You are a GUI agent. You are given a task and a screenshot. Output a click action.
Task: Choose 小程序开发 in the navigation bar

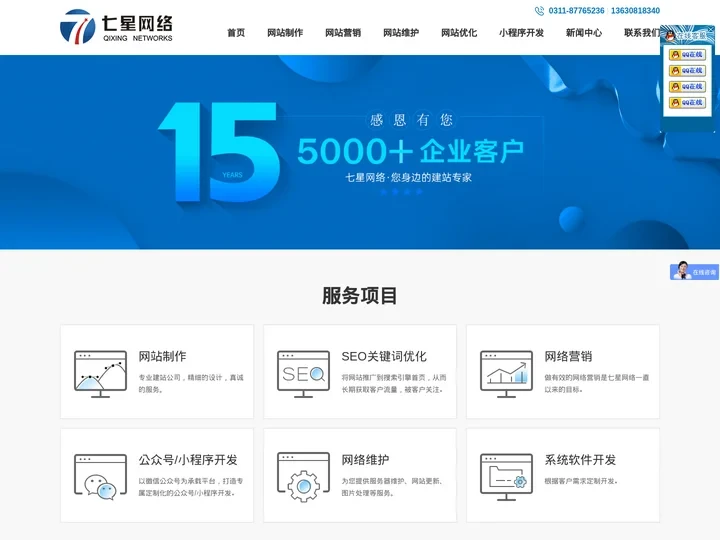tap(521, 33)
